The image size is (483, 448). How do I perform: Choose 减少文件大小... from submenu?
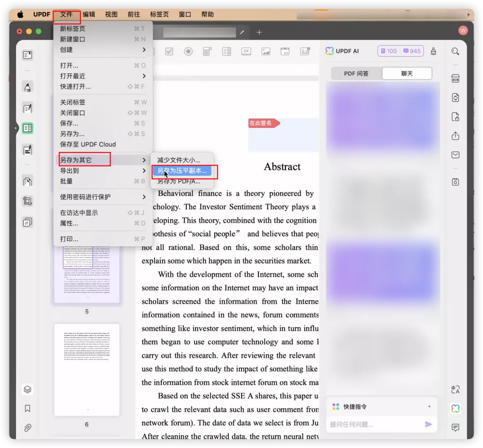click(182, 160)
